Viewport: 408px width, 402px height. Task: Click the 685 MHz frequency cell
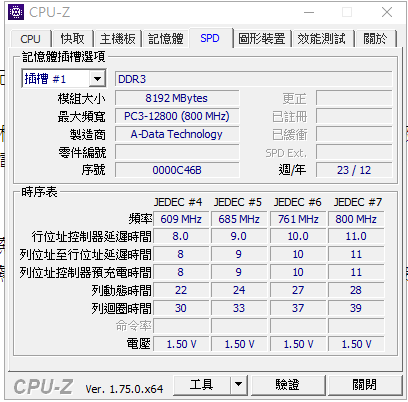[239, 219]
